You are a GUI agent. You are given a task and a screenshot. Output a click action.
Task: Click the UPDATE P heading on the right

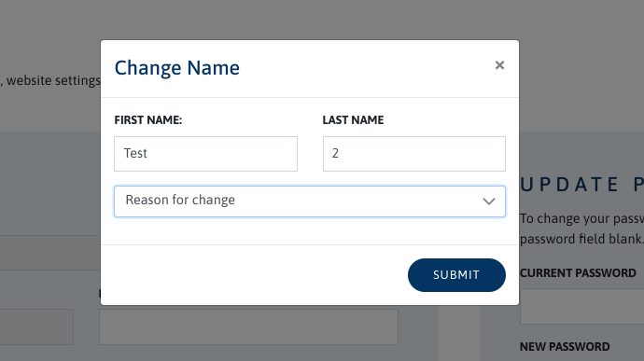click(581, 185)
